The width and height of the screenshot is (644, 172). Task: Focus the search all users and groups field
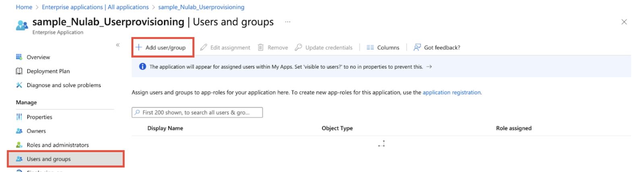(x=197, y=112)
